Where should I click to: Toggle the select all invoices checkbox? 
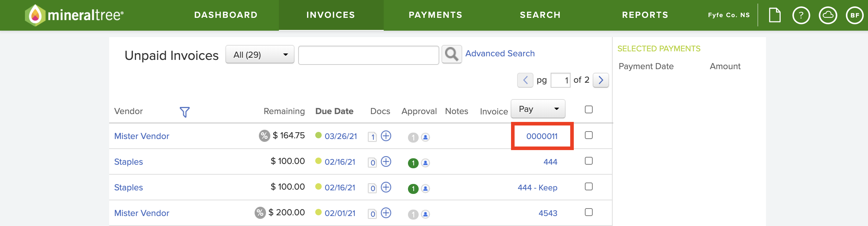click(589, 109)
